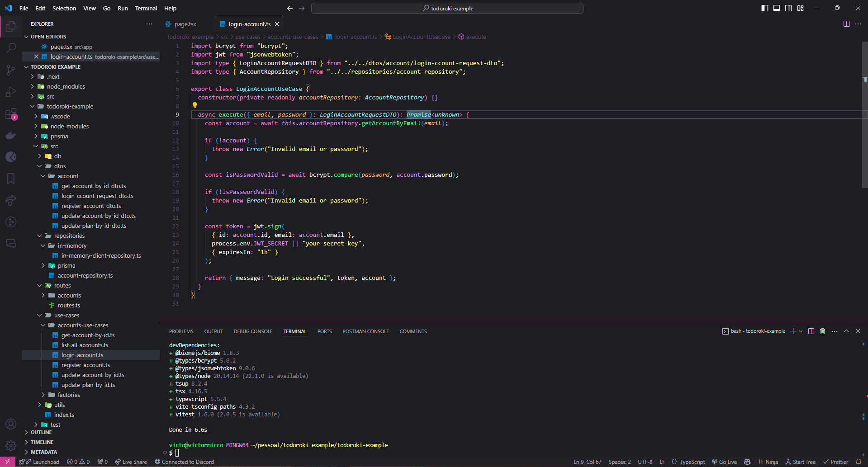Image resolution: width=868 pixels, height=467 pixels.
Task: Open the Bookmarks view icon
Action: tap(11, 179)
